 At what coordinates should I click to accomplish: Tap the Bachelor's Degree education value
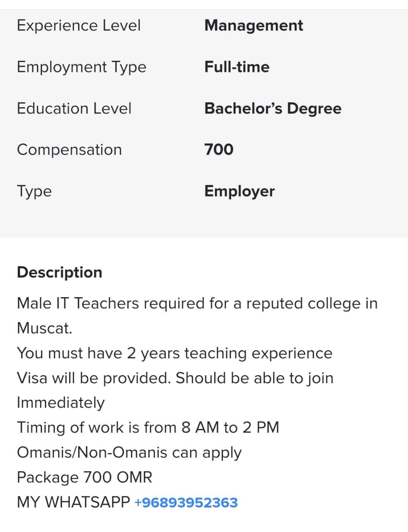tap(273, 108)
